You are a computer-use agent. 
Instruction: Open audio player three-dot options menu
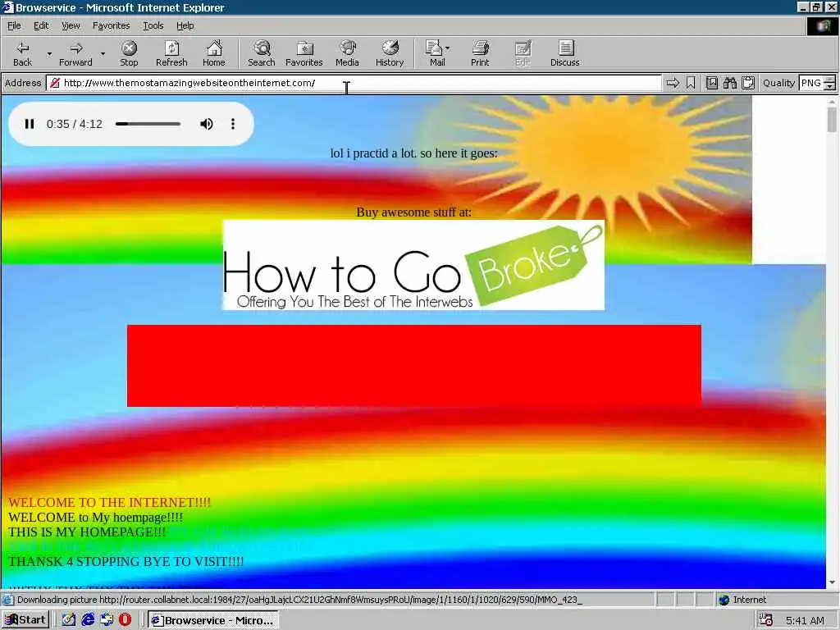point(232,124)
